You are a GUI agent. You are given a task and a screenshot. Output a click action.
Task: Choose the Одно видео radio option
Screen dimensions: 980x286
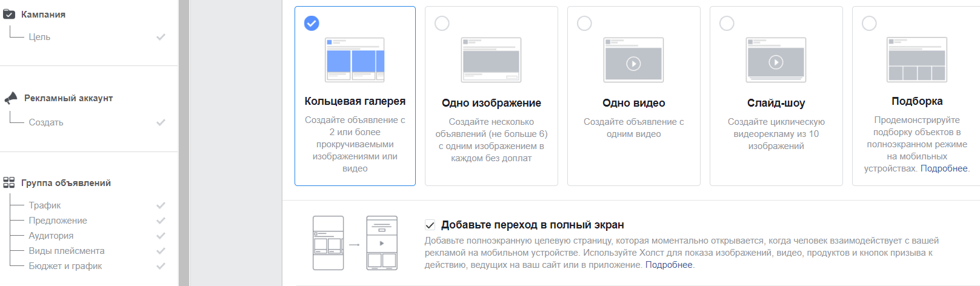[x=584, y=23]
